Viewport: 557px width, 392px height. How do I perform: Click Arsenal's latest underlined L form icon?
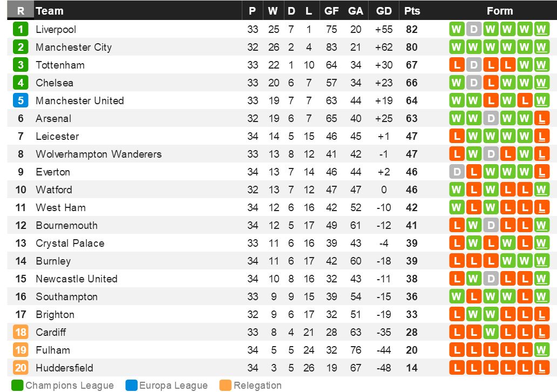541,118
